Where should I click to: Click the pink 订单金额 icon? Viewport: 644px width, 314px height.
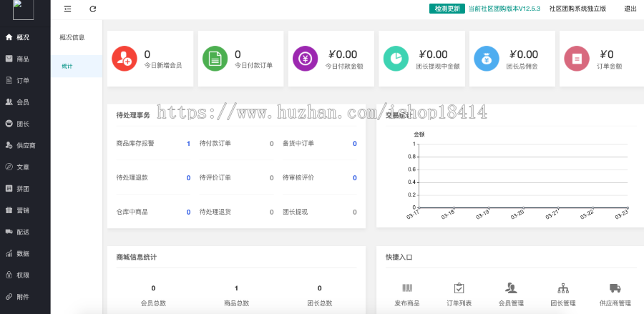577,59
